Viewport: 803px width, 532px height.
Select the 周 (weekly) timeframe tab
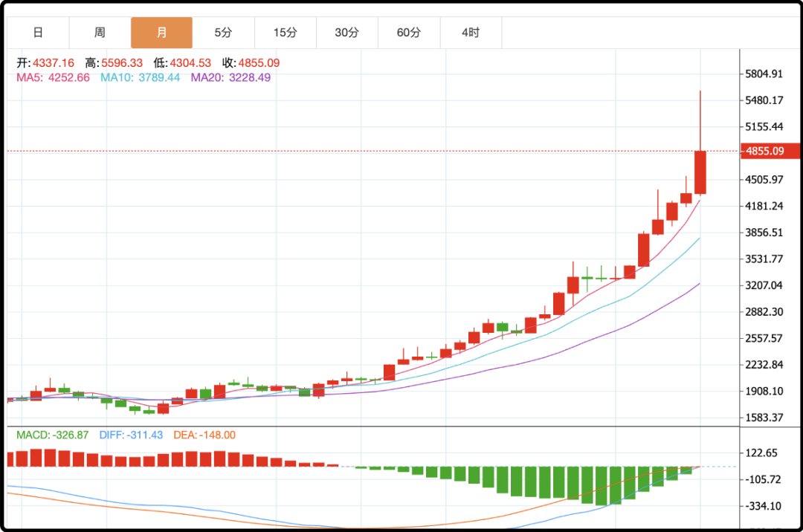[x=100, y=33]
